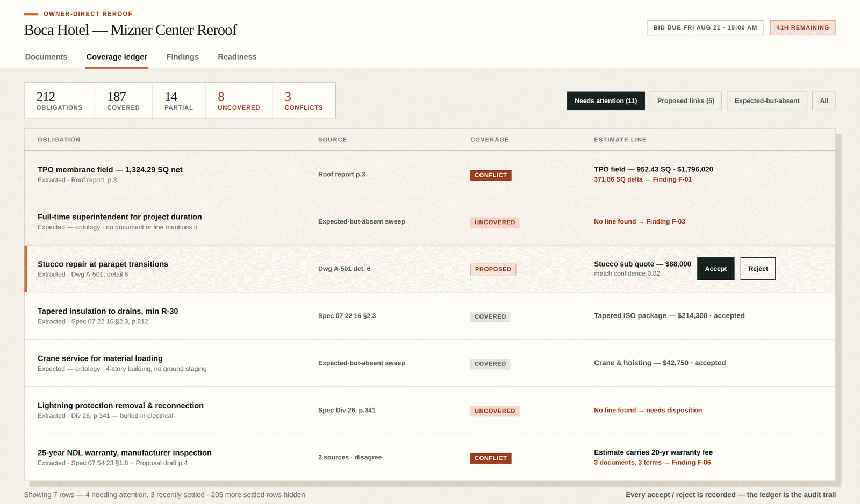The image size is (860, 504).
Task: Click 'Estimate carries 20-yr warranty fee' text
Action: 654,452
